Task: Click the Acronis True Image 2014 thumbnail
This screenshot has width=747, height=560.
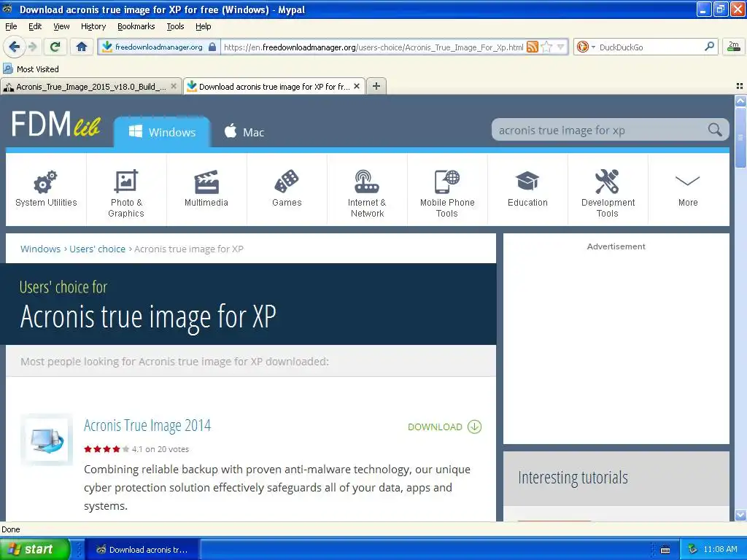Action: (47, 440)
